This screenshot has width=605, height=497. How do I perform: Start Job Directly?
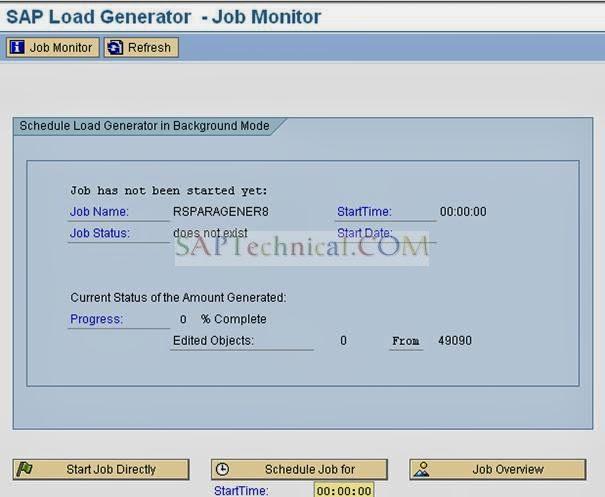click(x=101, y=469)
